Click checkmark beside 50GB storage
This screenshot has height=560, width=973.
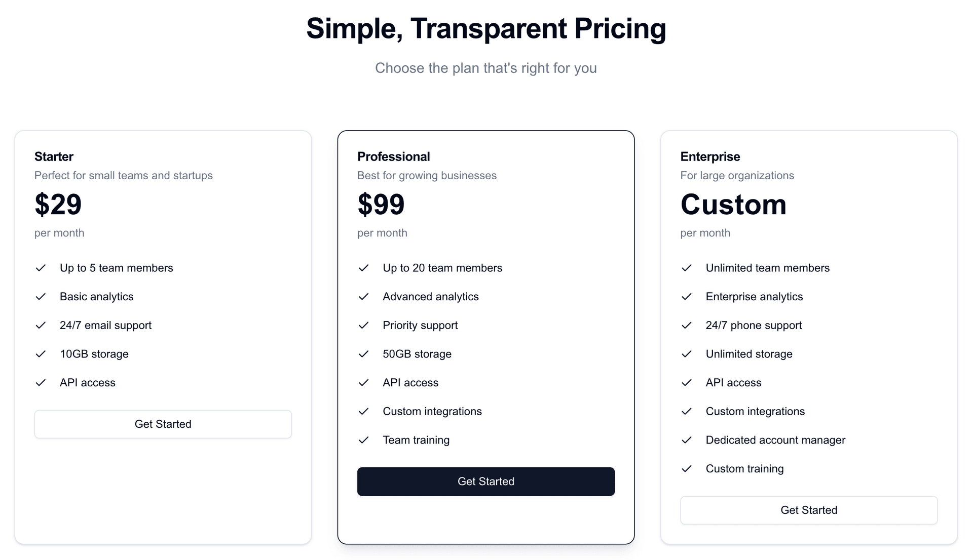pyautogui.click(x=363, y=354)
